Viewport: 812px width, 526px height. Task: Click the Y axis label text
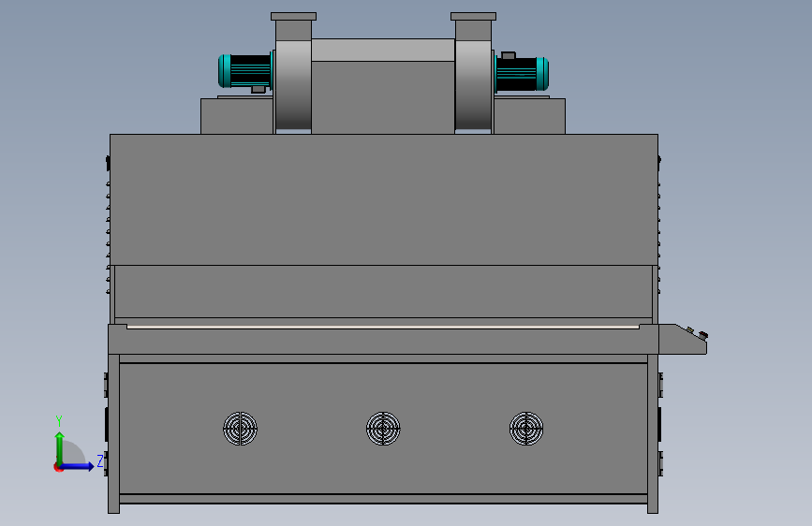(x=59, y=421)
